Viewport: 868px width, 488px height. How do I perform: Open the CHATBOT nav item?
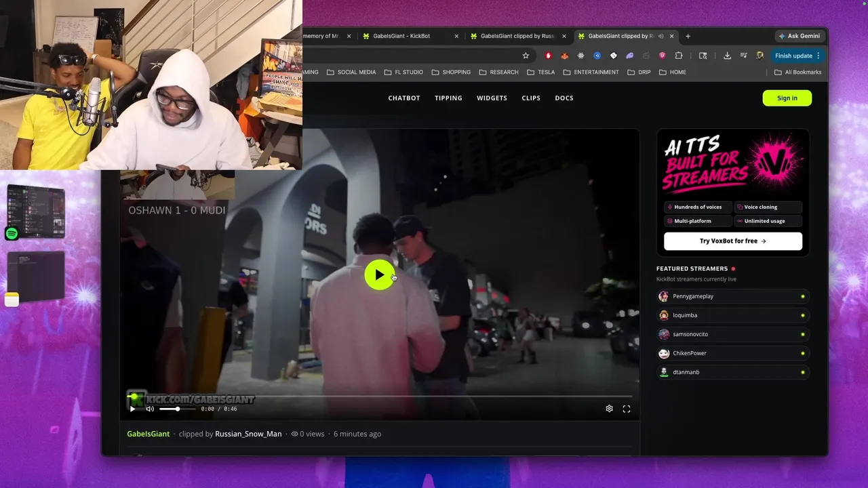(x=404, y=98)
